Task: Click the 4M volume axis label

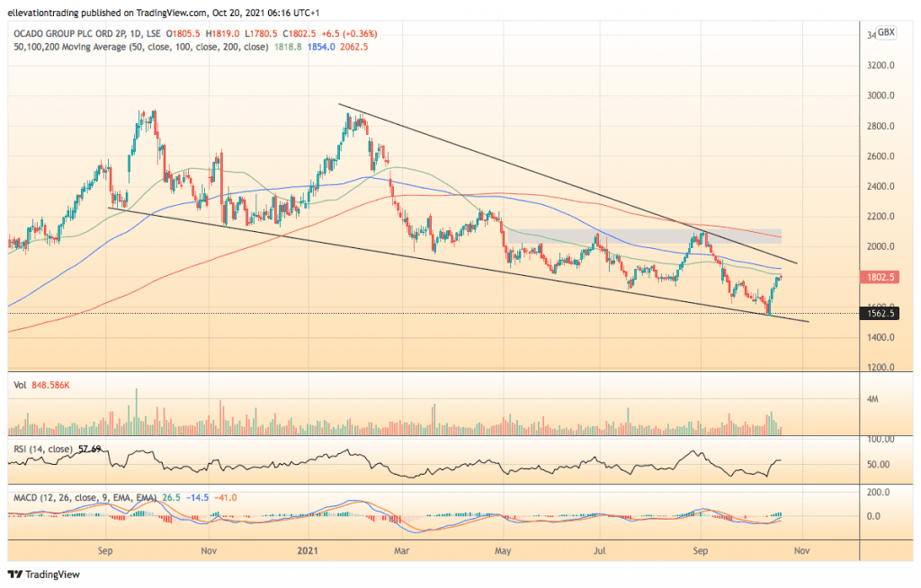Action: pyautogui.click(x=872, y=399)
